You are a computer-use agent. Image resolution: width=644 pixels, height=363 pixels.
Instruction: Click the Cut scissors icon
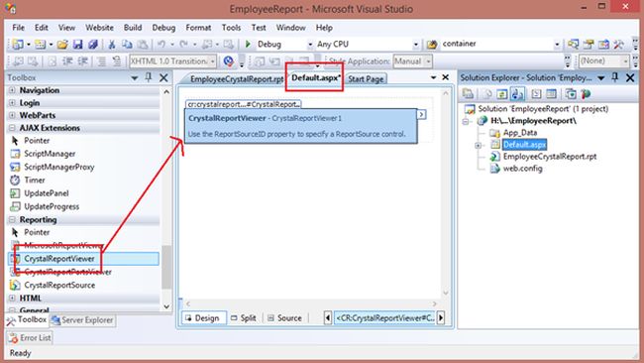111,44
